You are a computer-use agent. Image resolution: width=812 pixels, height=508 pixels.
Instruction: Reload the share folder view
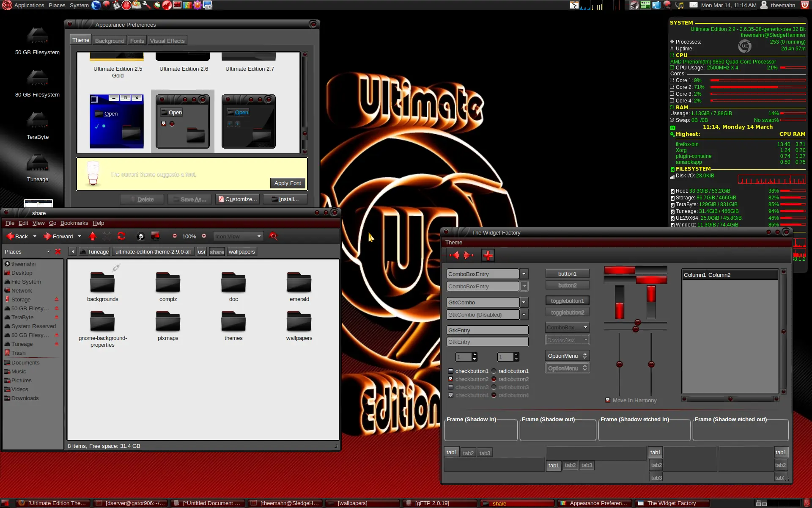[121, 236]
